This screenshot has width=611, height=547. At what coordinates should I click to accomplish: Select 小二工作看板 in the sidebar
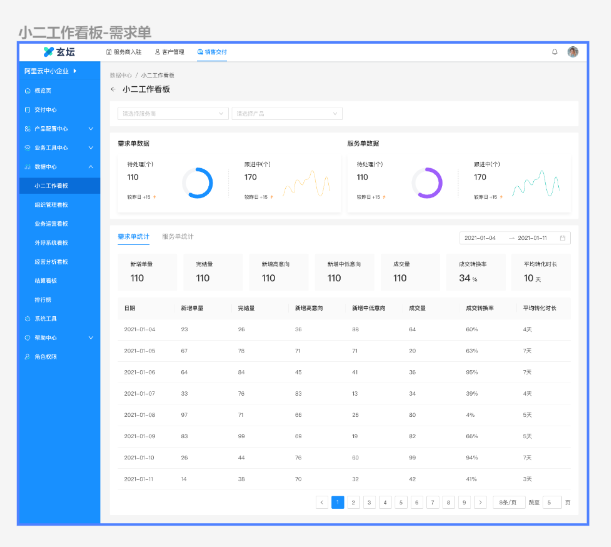point(60,186)
